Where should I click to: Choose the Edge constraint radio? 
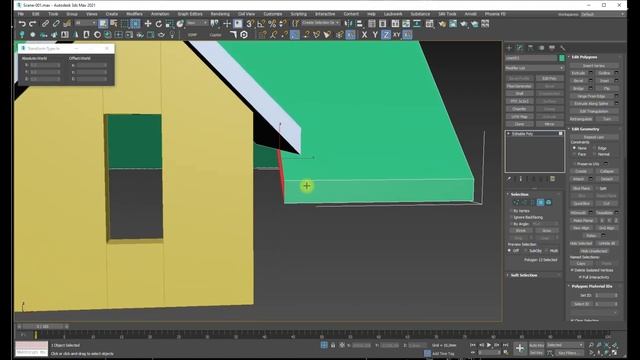(x=594, y=148)
